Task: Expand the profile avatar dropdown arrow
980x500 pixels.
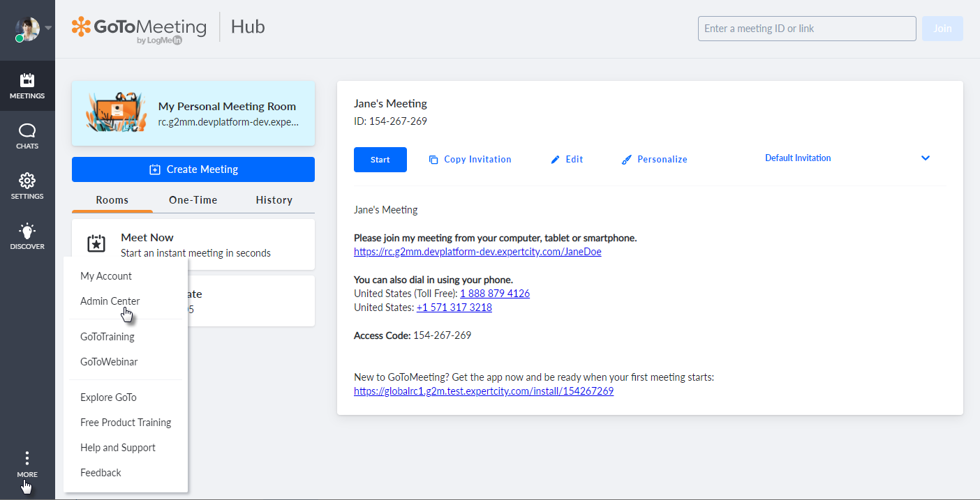Action: pos(48,29)
